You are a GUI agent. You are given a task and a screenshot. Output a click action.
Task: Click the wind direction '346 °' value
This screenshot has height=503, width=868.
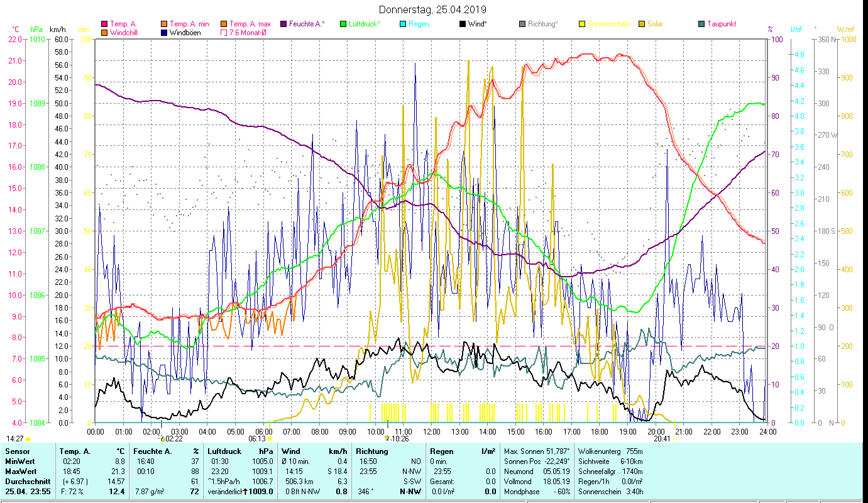(365, 492)
